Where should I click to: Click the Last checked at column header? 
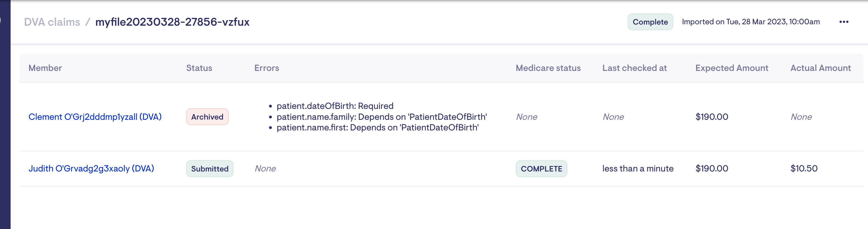pyautogui.click(x=634, y=68)
